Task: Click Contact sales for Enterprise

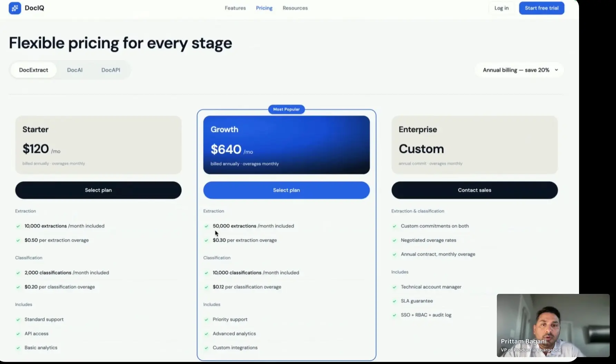Action: click(474, 190)
